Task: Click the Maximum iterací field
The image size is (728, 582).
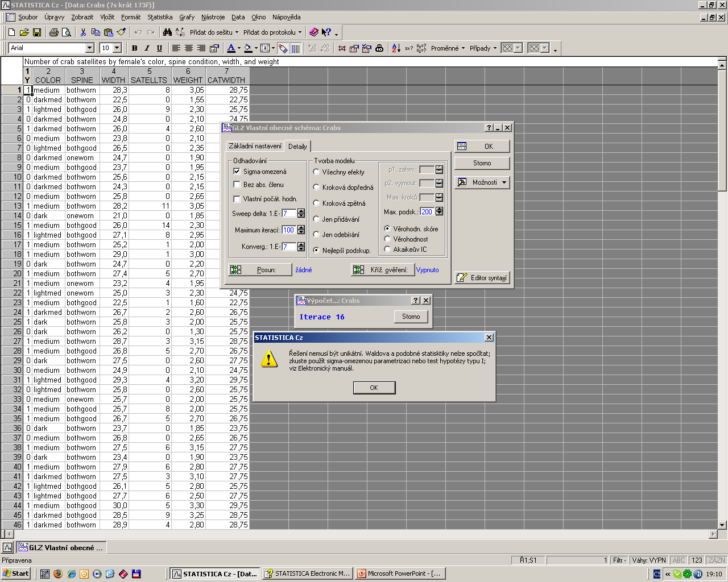Action: pyautogui.click(x=289, y=230)
